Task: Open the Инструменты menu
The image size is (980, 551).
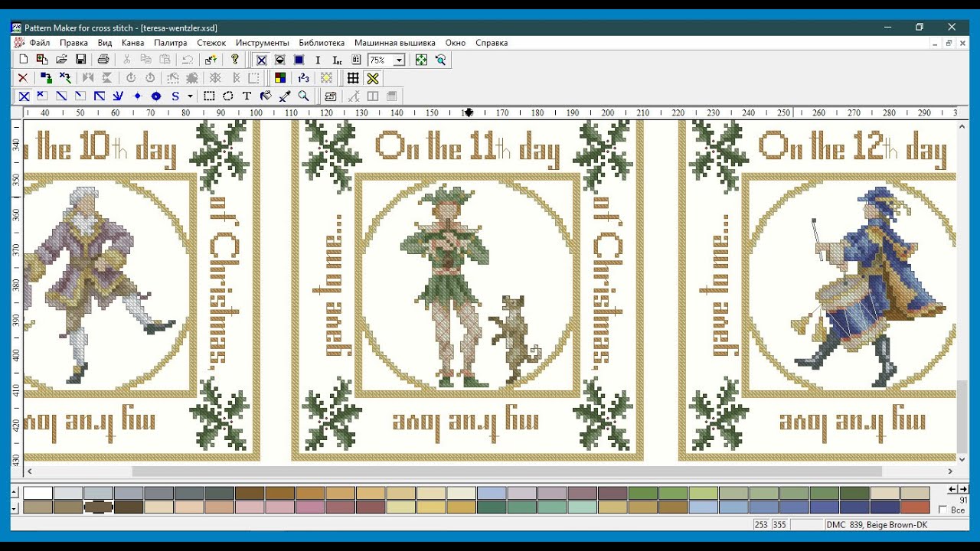Action: [x=262, y=43]
